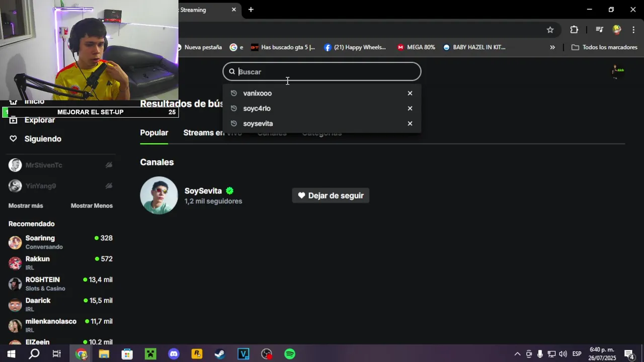Open File Explorer from taskbar

[104, 354]
